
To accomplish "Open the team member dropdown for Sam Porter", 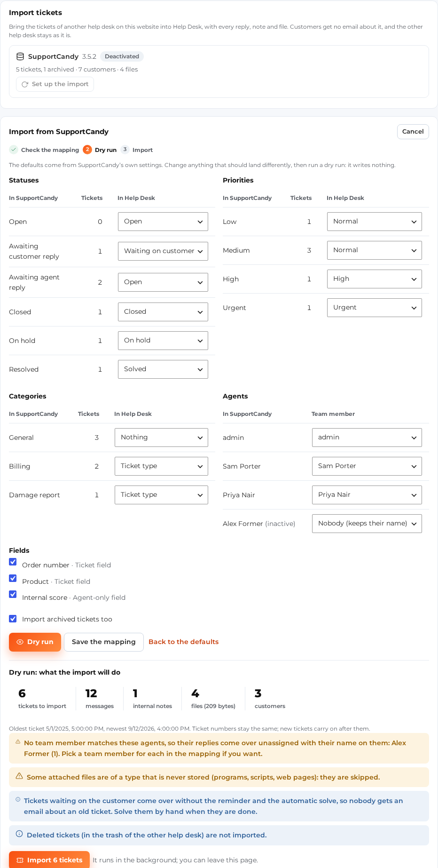I will [367, 466].
